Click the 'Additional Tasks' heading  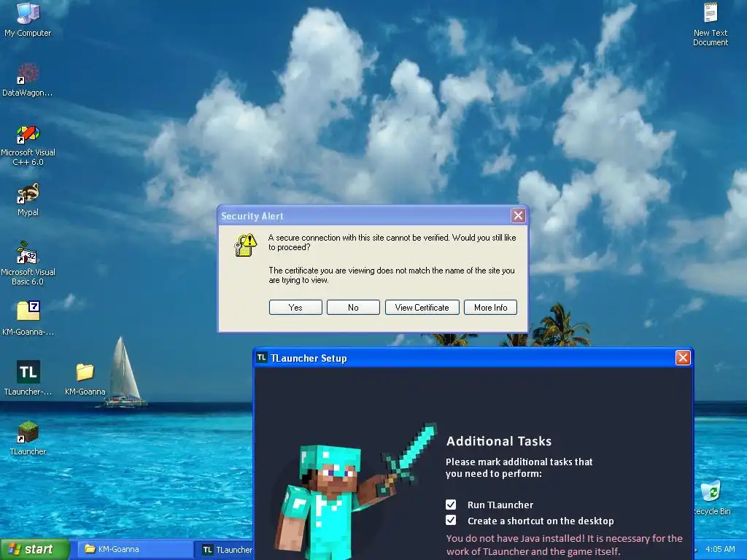[x=499, y=441]
